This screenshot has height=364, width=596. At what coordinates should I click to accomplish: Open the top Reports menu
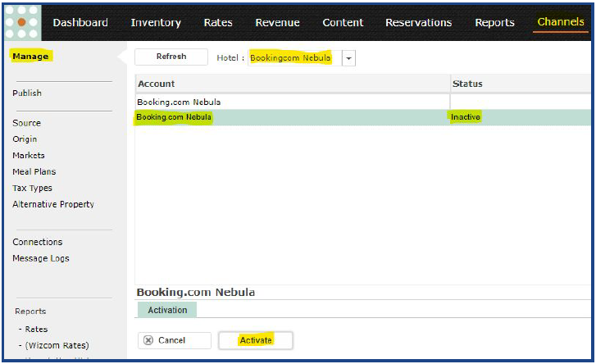click(x=494, y=23)
